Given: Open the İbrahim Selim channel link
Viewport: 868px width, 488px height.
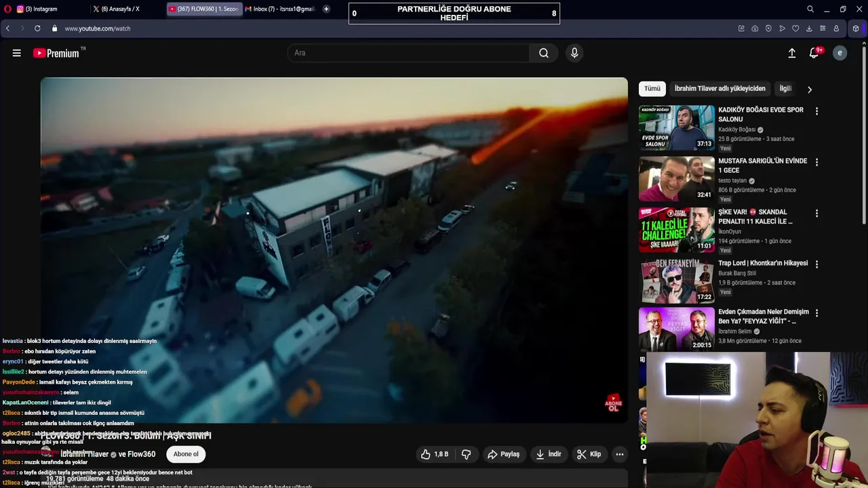Looking at the screenshot, I should 735,331.
